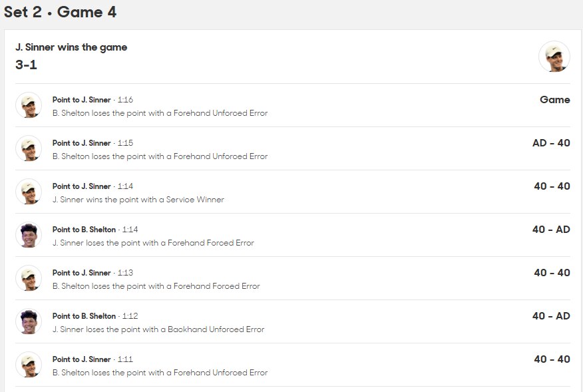Click Sinner's avatar on the 1:16 point
The image size is (583, 392).
click(29, 105)
